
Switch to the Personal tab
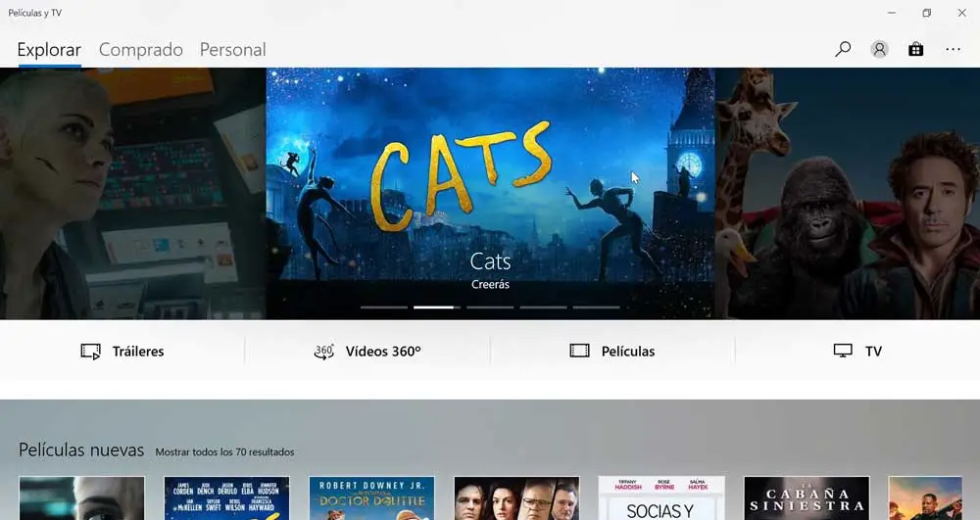point(232,50)
